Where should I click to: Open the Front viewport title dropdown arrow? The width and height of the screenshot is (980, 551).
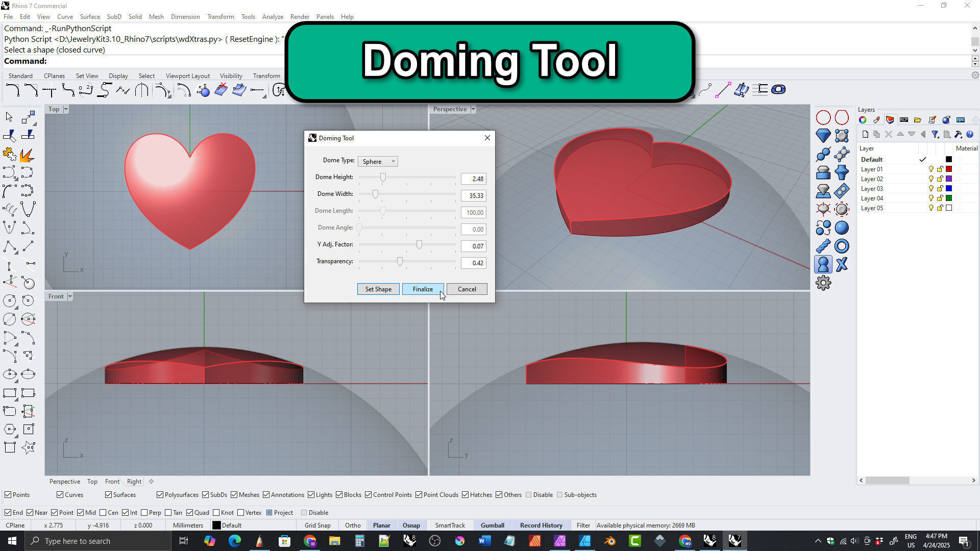70,296
